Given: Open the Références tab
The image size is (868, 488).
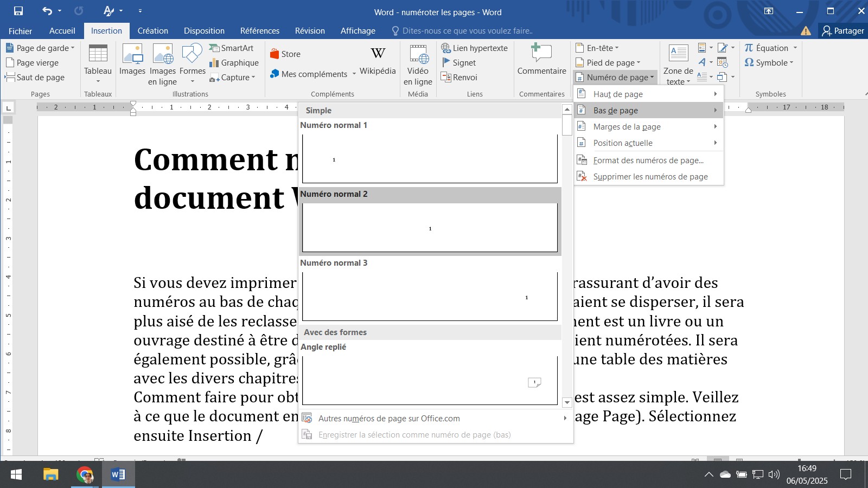Looking at the screenshot, I should click(x=260, y=31).
